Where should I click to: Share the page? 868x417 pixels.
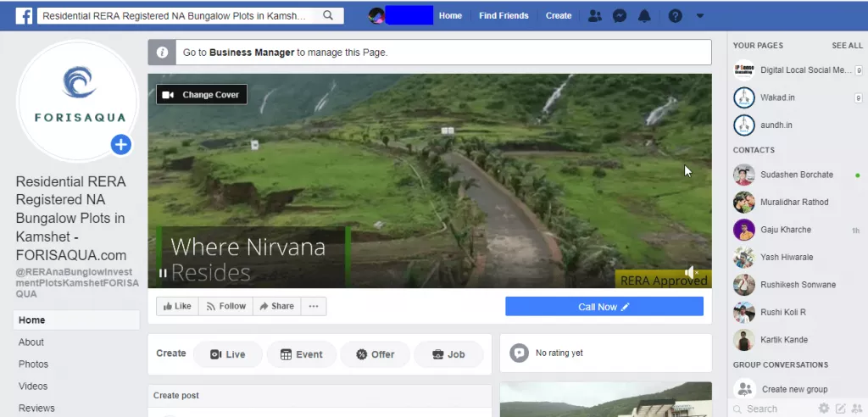pos(277,306)
